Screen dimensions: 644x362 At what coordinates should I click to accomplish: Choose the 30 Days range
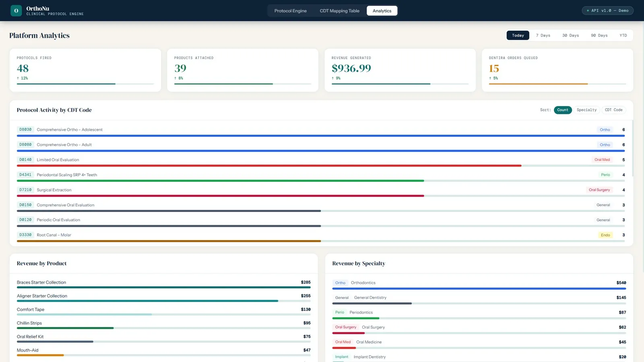tap(570, 35)
